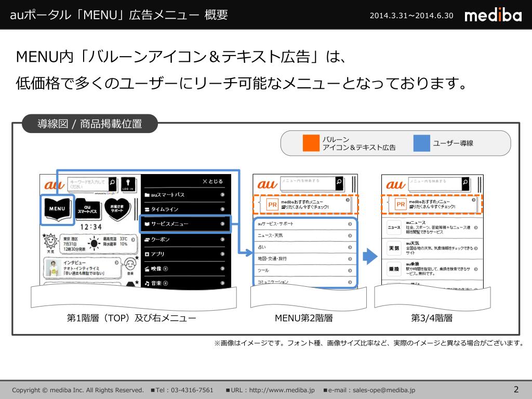Click the arrow on the auニュース row
This screenshot has width=532, height=399.
pos(476,228)
